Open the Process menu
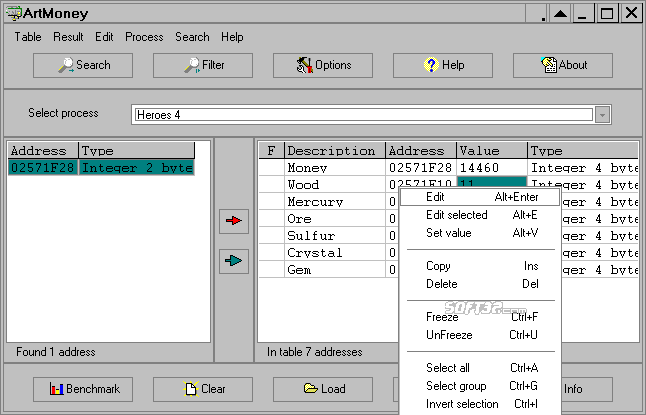 144,37
